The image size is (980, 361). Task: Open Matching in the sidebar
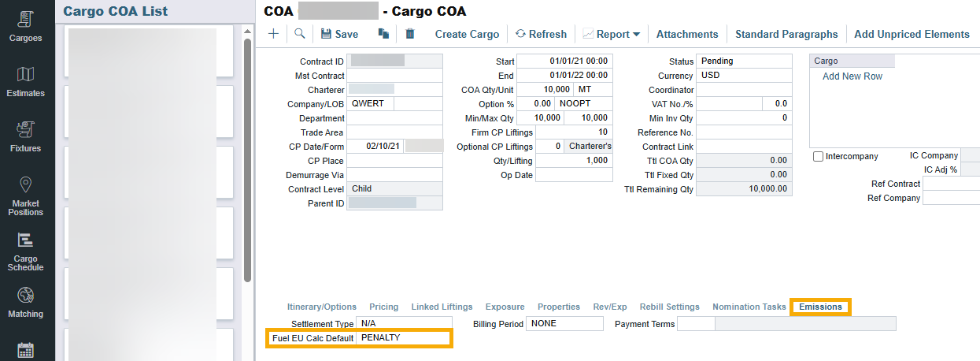[x=26, y=303]
